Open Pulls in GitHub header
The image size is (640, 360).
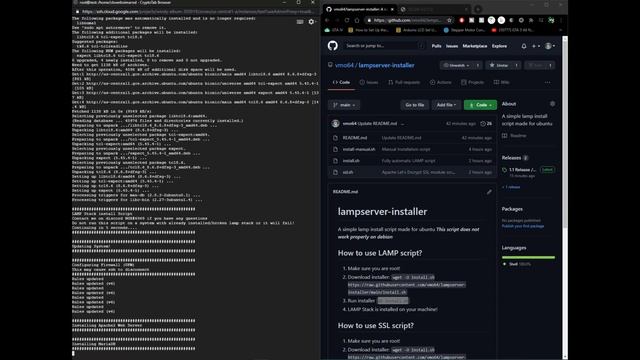[436, 46]
